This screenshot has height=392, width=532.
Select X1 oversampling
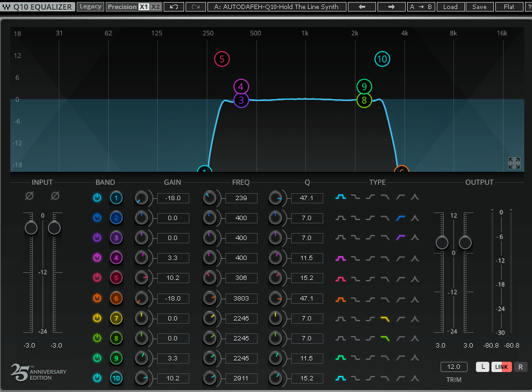pos(144,7)
